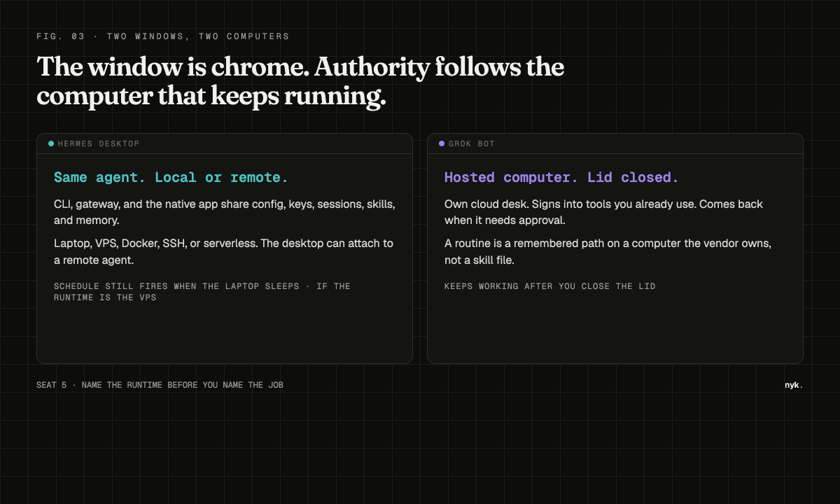Click the purple dot beside GROK BOT
This screenshot has height=504, width=840.
[x=442, y=143]
